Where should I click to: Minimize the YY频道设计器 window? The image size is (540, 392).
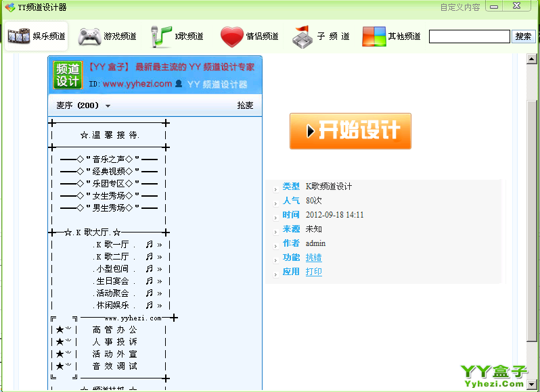click(x=494, y=6)
